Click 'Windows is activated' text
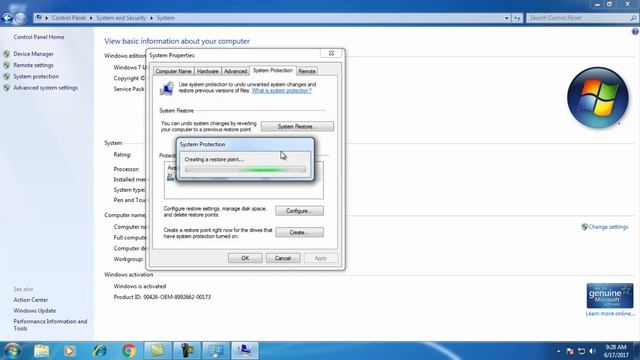The height and width of the screenshot is (360, 640). click(x=140, y=287)
